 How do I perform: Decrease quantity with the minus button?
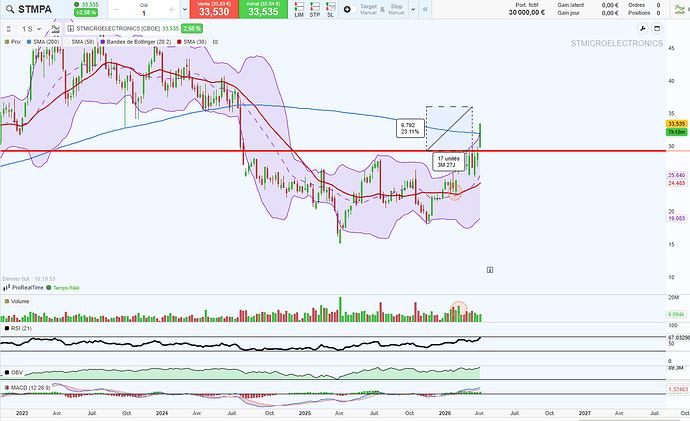point(117,10)
